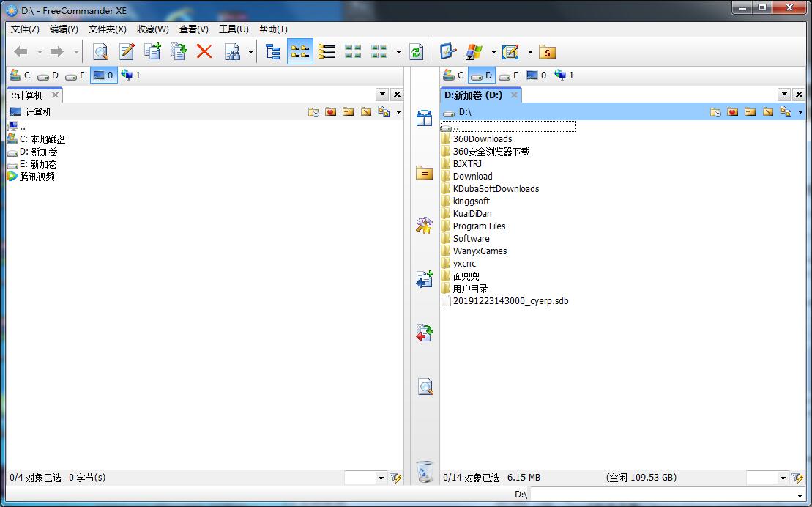Click the notepad editor toolbar icon
Image resolution: width=812 pixels, height=507 pixels.
(x=510, y=52)
